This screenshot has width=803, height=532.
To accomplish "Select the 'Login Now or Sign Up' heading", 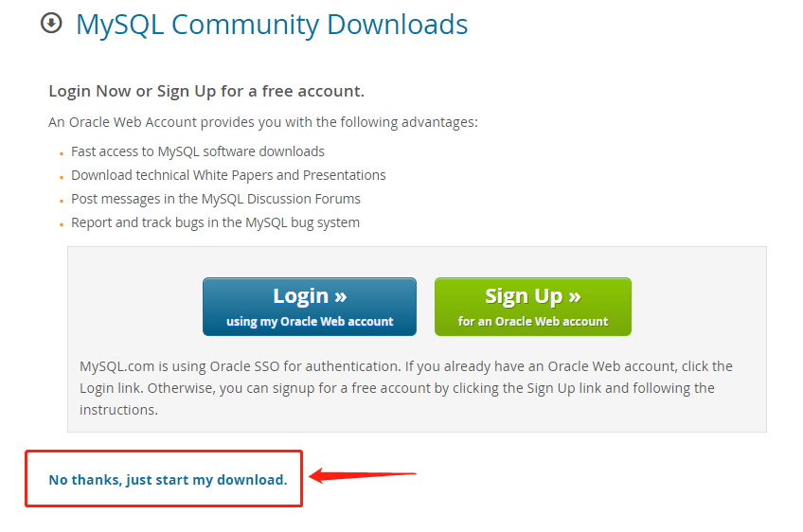I will tap(206, 91).
